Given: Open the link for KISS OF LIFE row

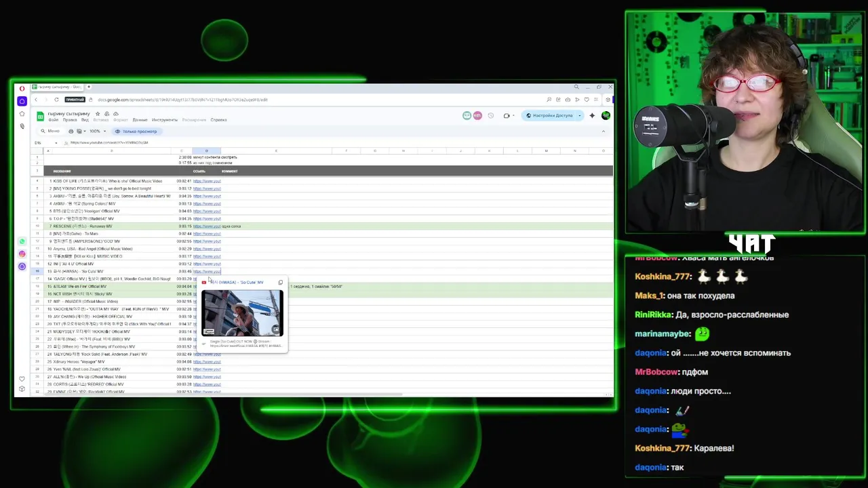Looking at the screenshot, I should 207,181.
